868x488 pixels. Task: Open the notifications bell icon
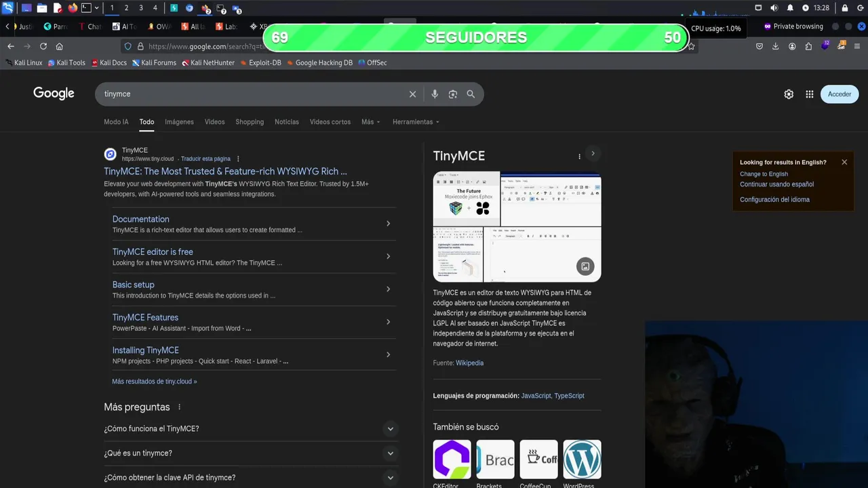(x=790, y=8)
